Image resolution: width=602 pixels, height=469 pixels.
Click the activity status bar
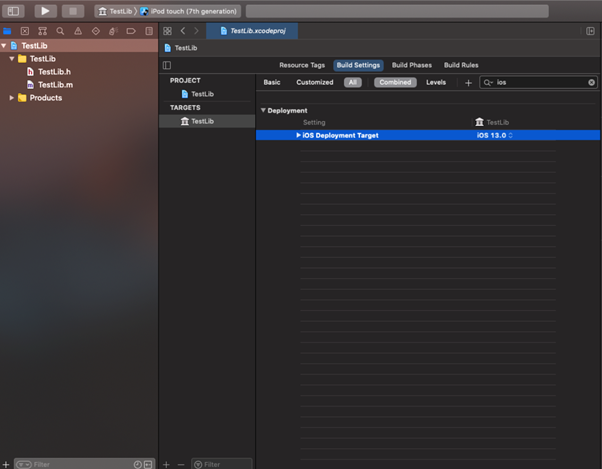[397, 11]
